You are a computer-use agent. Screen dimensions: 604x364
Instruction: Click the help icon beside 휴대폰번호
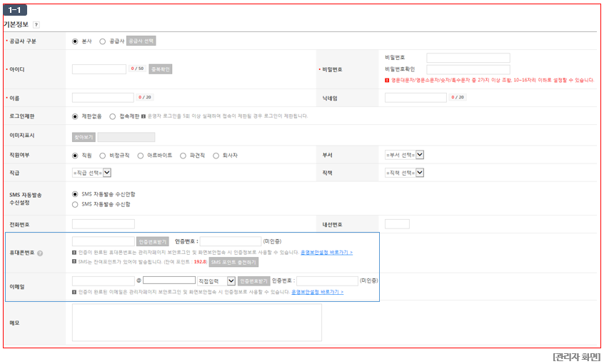click(x=40, y=253)
